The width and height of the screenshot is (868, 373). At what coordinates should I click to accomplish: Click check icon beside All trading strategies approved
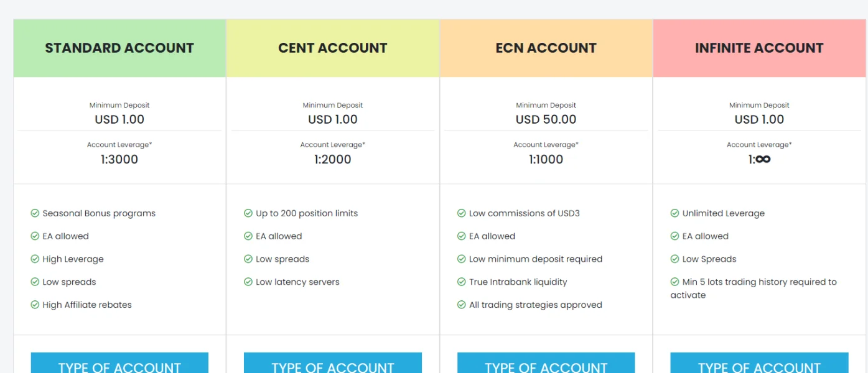pyautogui.click(x=462, y=305)
